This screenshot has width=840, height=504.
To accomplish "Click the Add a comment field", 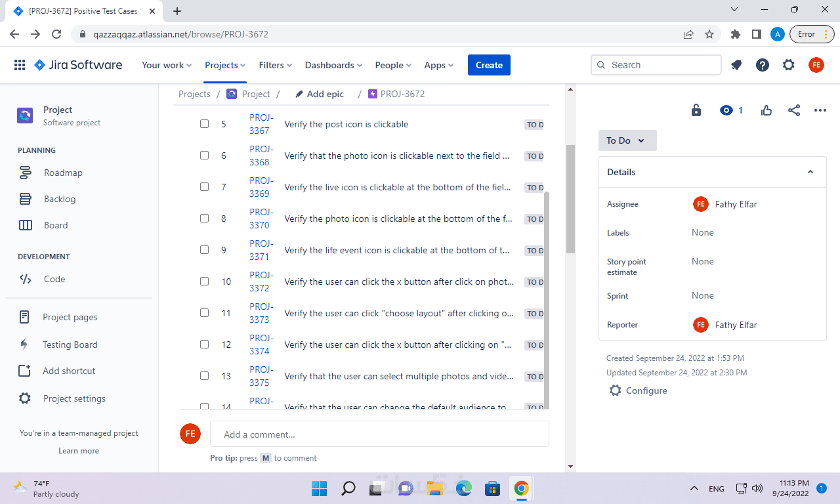I will (x=379, y=434).
